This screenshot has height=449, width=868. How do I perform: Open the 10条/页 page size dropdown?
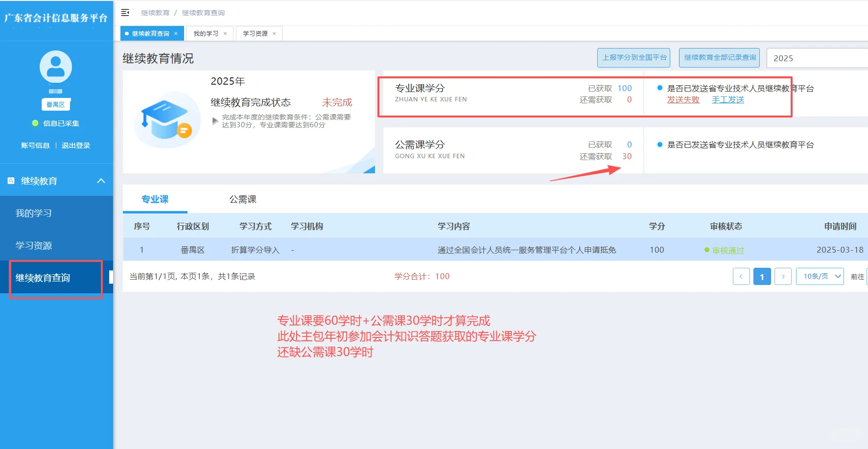(x=820, y=276)
